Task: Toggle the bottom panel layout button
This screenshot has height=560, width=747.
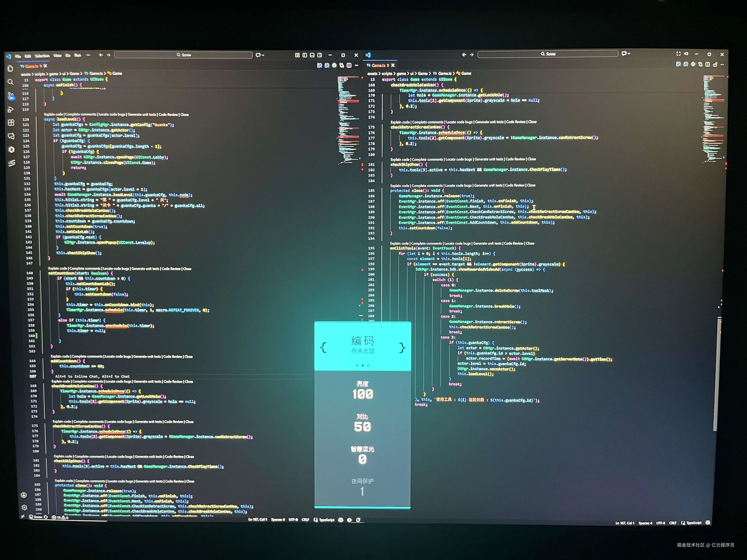Action: (x=312, y=55)
